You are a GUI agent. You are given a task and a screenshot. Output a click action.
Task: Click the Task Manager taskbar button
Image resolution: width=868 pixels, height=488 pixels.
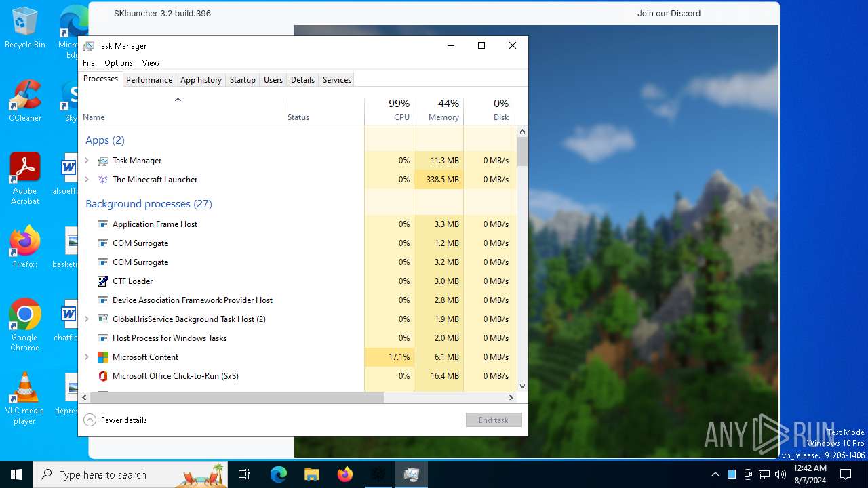(x=411, y=474)
